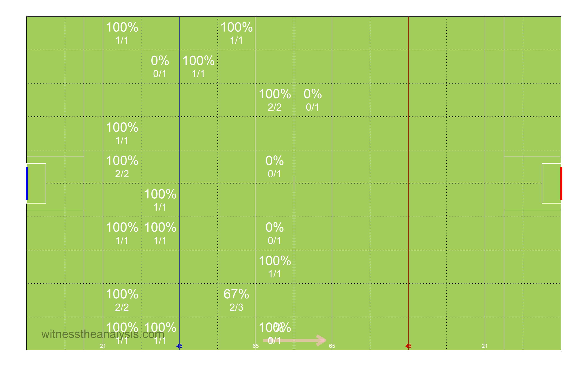
Task: Click the blue goal marker on left edge
Action: click(27, 183)
